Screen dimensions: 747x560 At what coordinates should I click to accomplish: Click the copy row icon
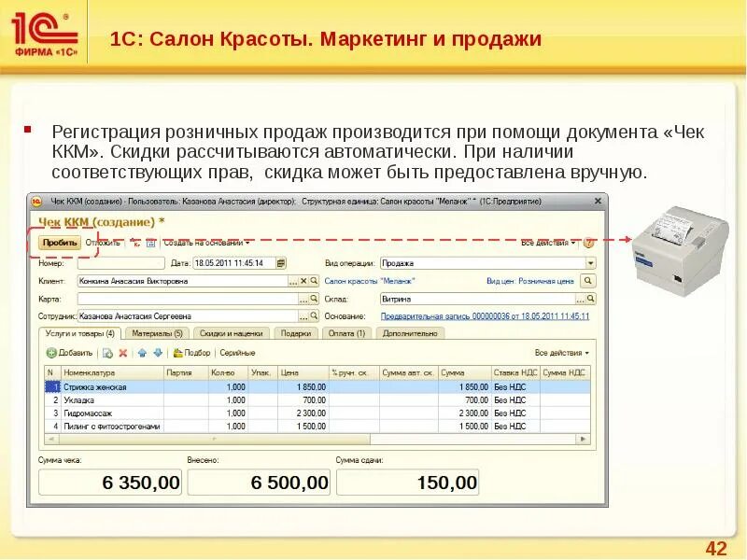107,353
